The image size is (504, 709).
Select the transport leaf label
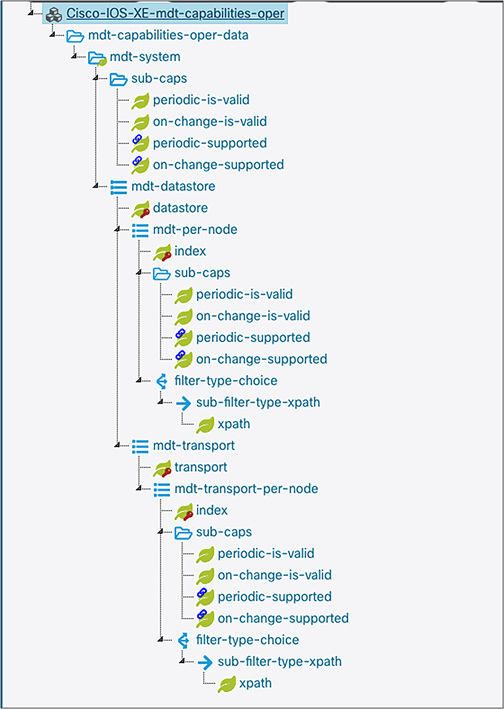(x=201, y=467)
